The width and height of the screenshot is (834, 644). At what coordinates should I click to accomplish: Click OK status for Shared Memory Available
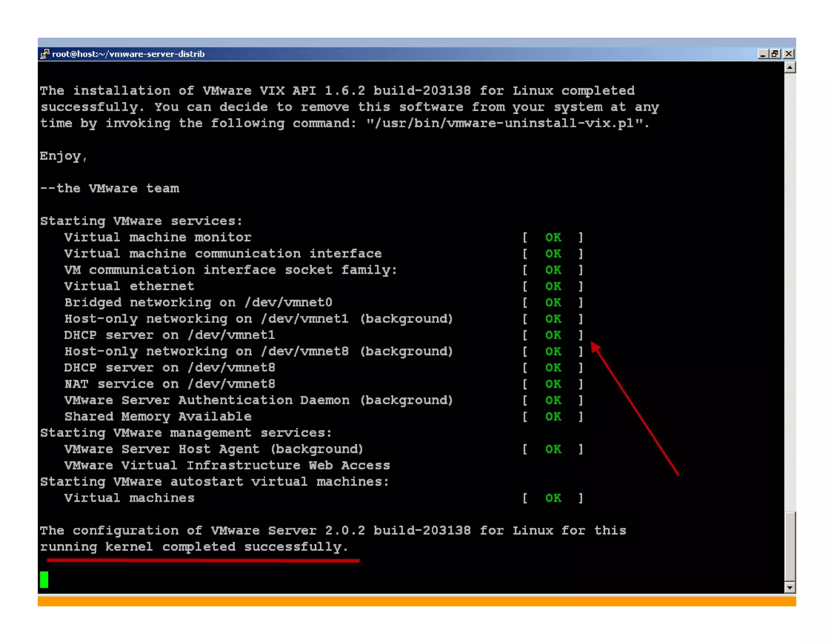pos(553,416)
